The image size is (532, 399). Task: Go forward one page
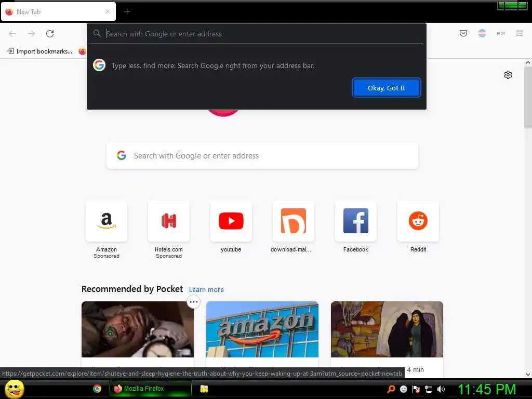coord(31,34)
